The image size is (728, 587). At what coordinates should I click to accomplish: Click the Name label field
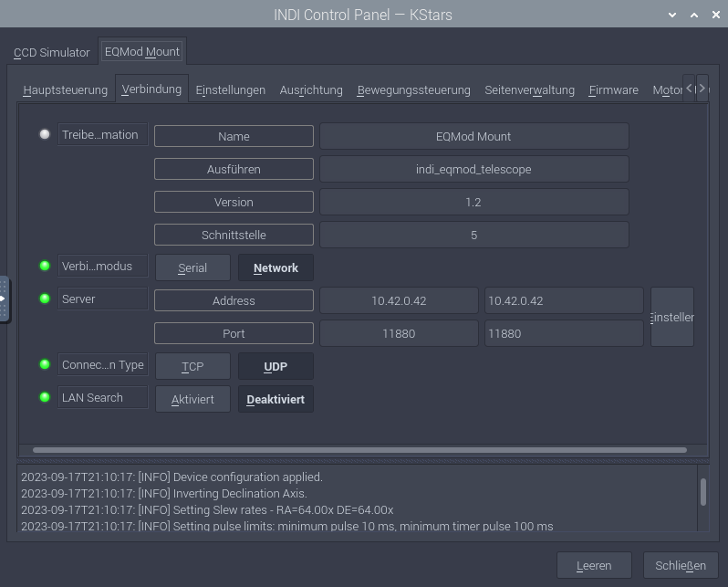pyautogui.click(x=234, y=136)
